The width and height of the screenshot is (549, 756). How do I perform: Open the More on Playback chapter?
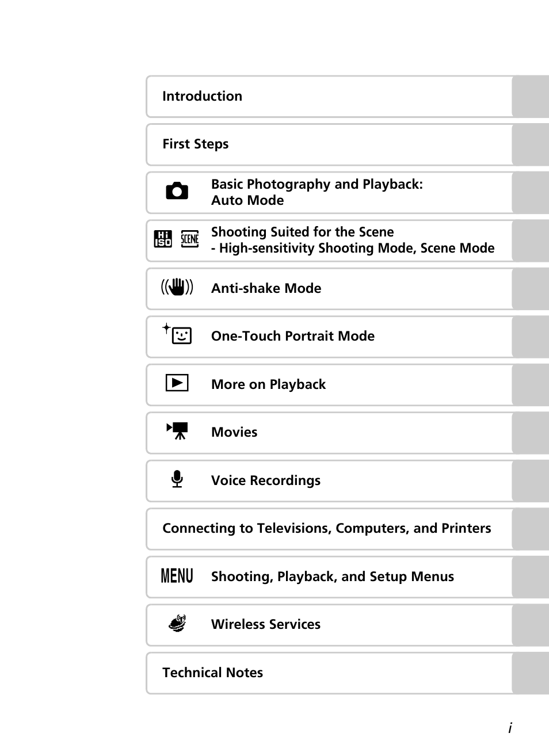pos(268,384)
